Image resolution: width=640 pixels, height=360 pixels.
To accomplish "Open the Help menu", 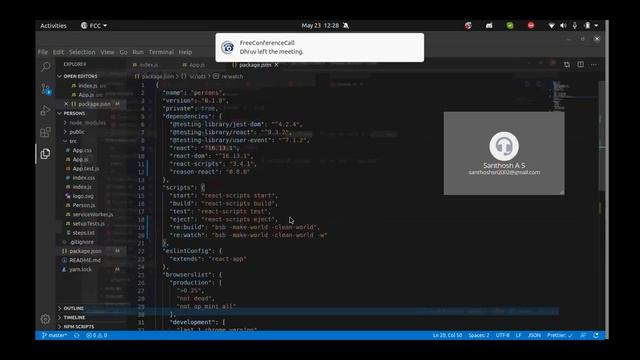I will click(185, 52).
